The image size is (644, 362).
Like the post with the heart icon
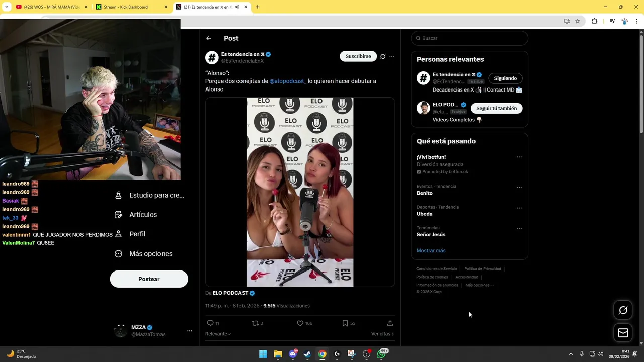pyautogui.click(x=300, y=323)
